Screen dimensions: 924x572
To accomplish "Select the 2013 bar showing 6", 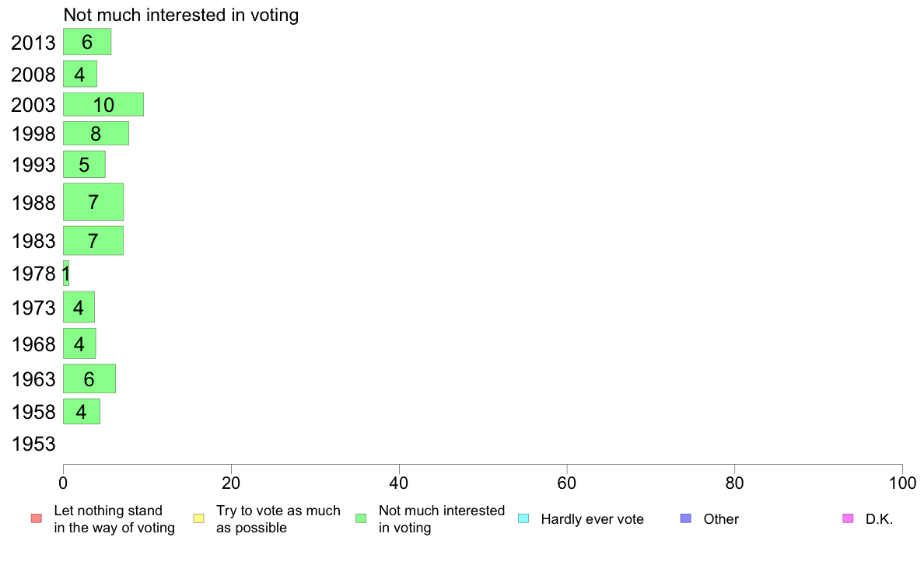I will (87, 42).
